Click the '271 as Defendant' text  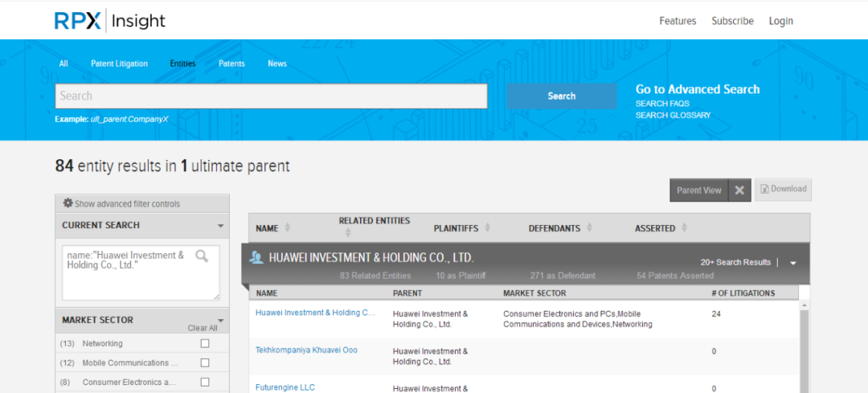[563, 276]
